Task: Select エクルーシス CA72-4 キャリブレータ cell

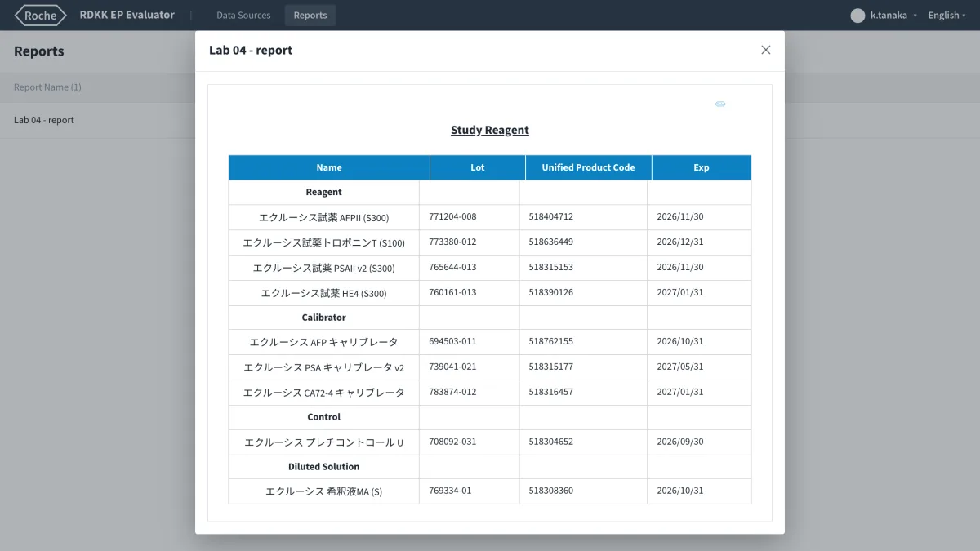Action: 324,392
